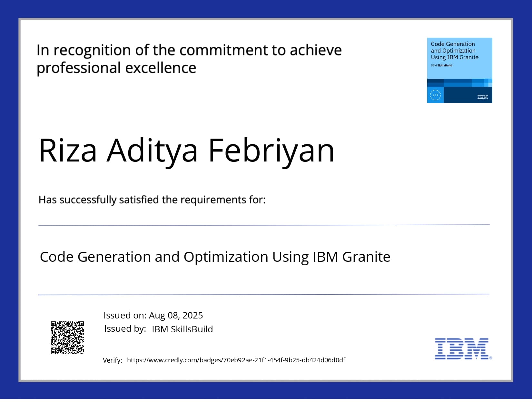The image size is (532, 411).
Task: Scan area: click the QR code
Action: point(67,338)
